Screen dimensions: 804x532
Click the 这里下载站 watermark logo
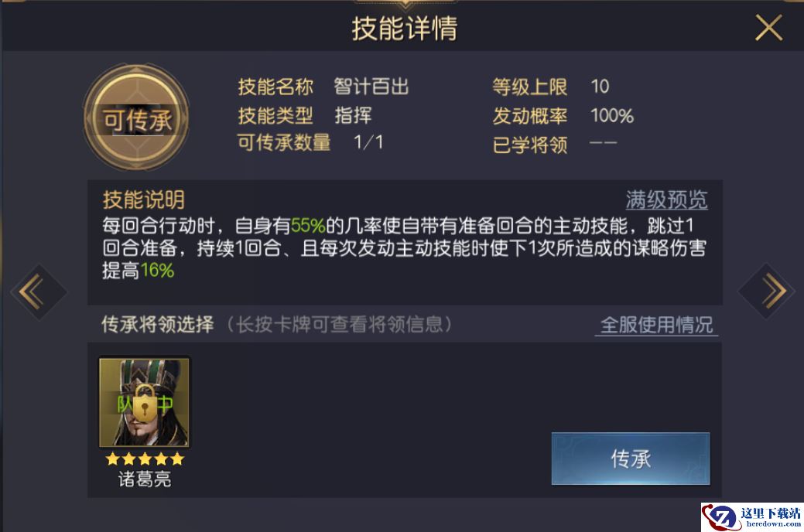click(751, 517)
